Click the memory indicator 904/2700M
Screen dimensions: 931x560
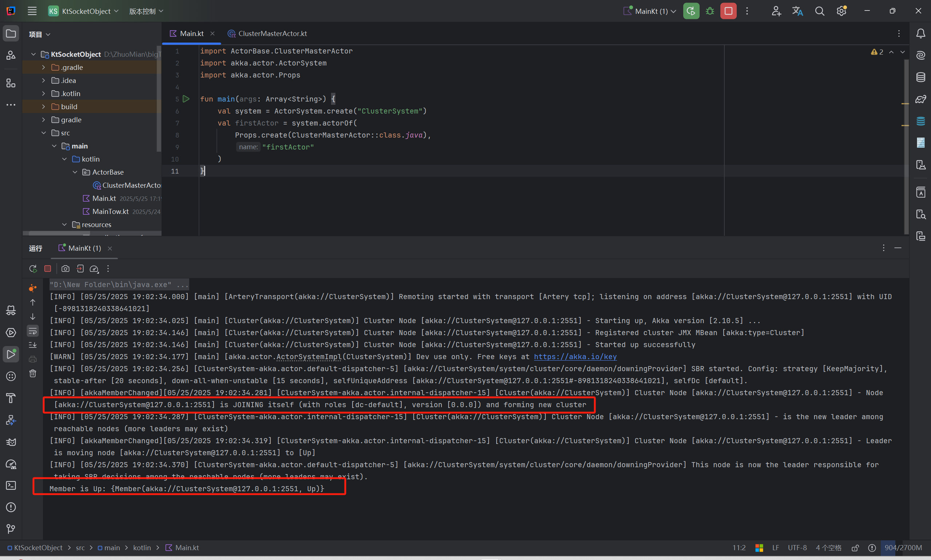[903, 548]
